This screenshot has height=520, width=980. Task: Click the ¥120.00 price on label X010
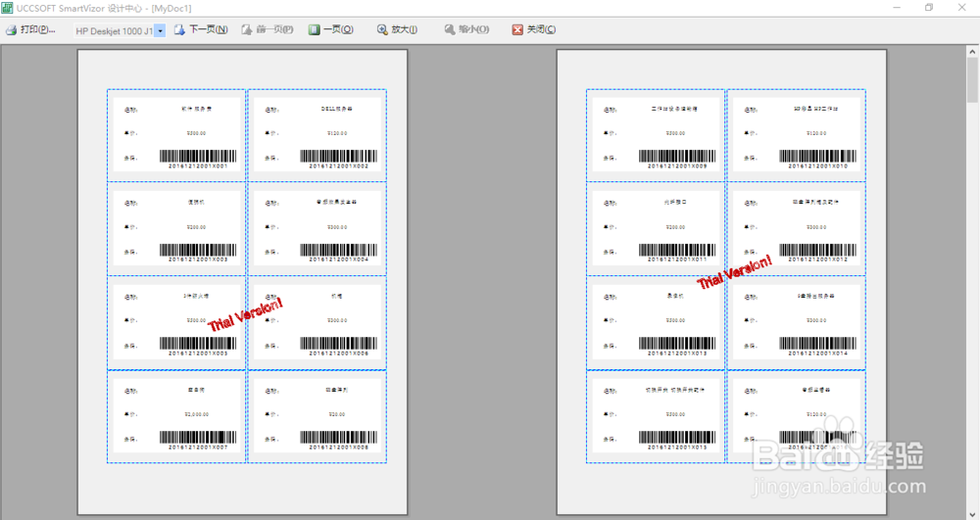pyautogui.click(x=816, y=133)
